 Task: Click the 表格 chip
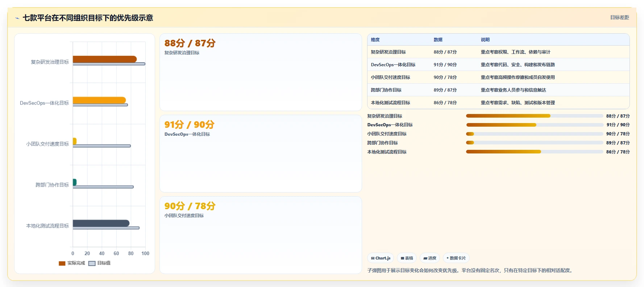[x=407, y=258]
